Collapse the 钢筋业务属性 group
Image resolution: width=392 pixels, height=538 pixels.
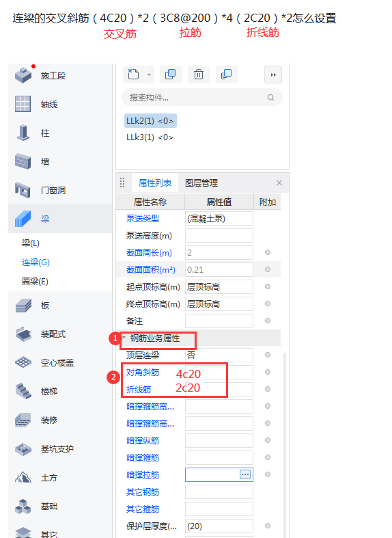click(124, 338)
